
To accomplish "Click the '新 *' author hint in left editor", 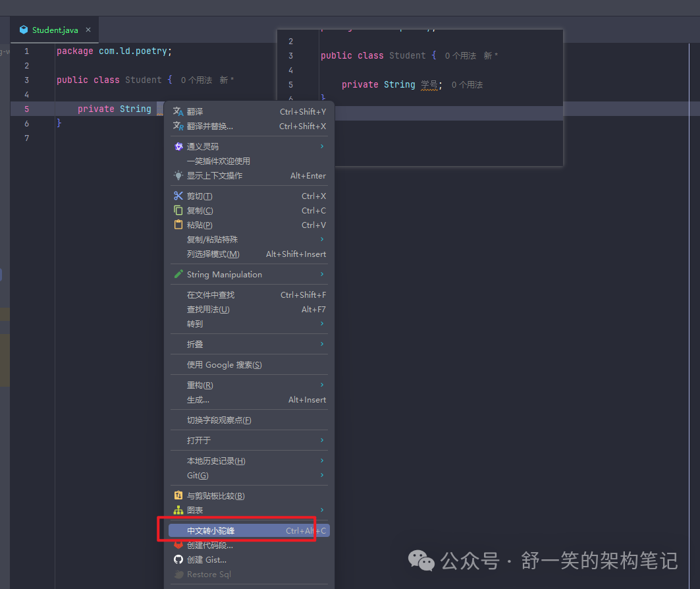I will coord(227,80).
